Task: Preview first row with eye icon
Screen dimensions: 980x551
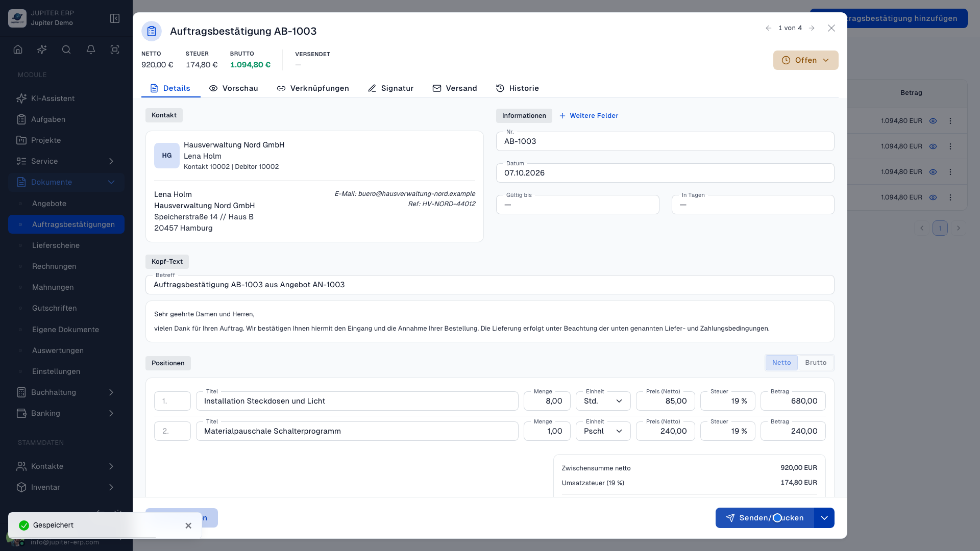Action: pos(933,121)
